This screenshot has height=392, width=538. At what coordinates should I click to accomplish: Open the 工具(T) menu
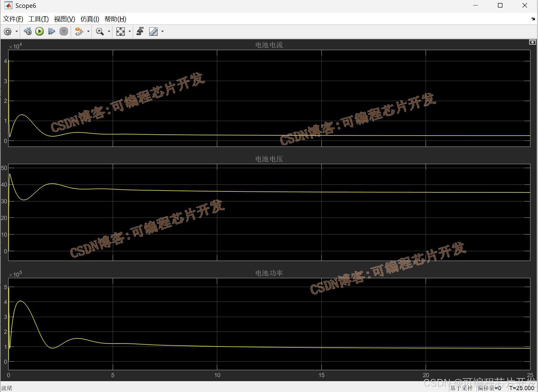click(x=39, y=19)
